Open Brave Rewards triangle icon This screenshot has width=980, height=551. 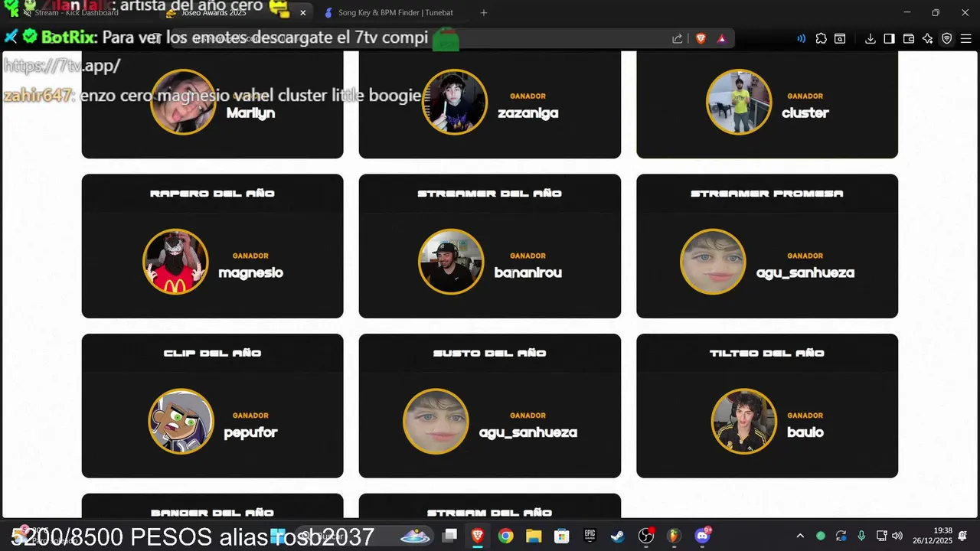click(721, 38)
